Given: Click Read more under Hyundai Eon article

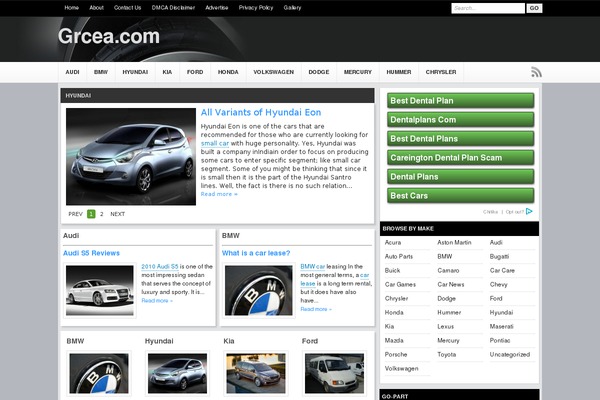Looking at the screenshot, I should [x=219, y=194].
